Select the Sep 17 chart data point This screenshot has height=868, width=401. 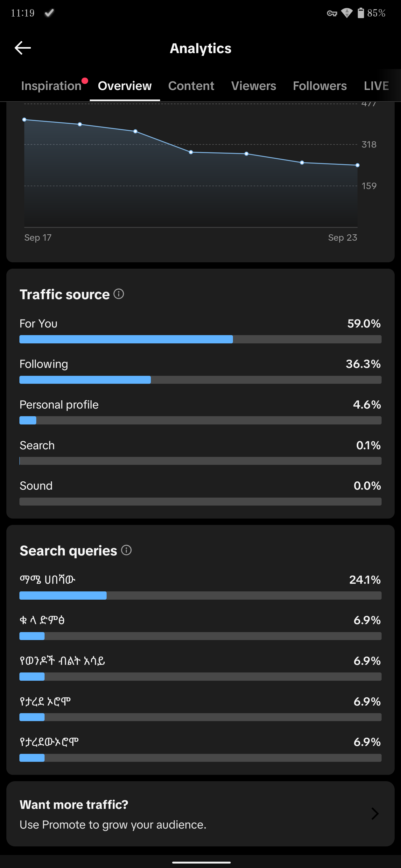click(x=24, y=120)
